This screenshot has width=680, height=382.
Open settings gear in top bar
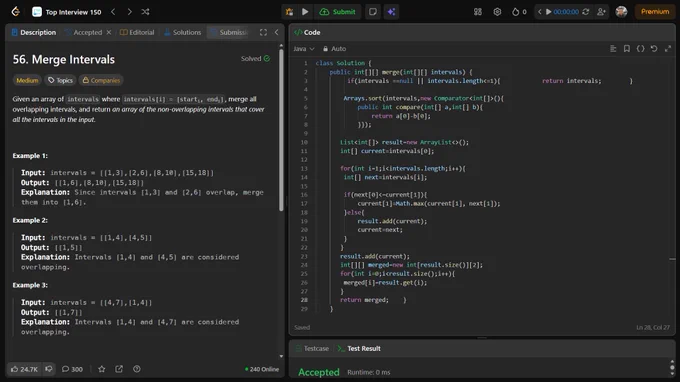tap(497, 12)
